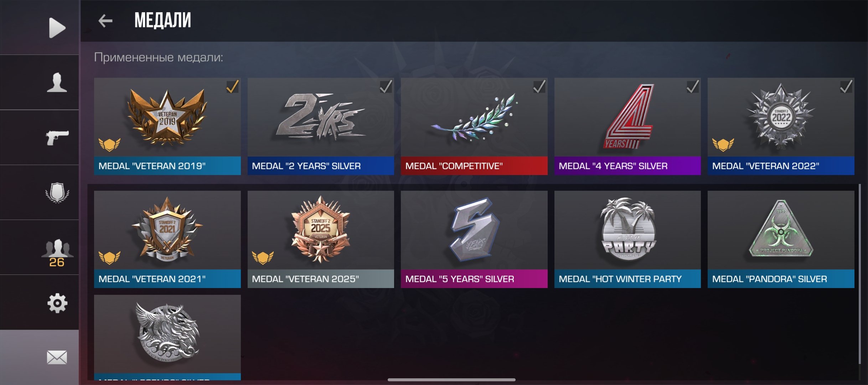Open the profile silhouette icon
The height and width of the screenshot is (385, 868).
pos(57,82)
